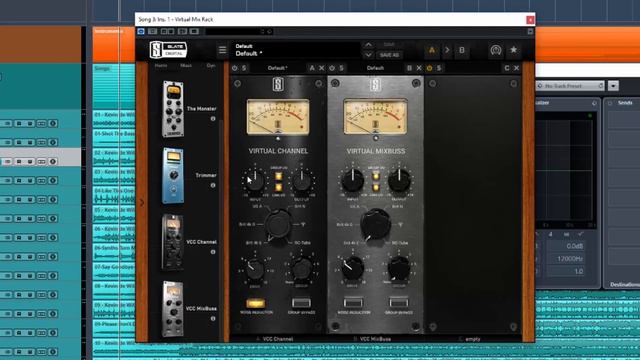The height and width of the screenshot is (360, 640).
Task: Select the next preset with the down arrow
Action: 368,55
